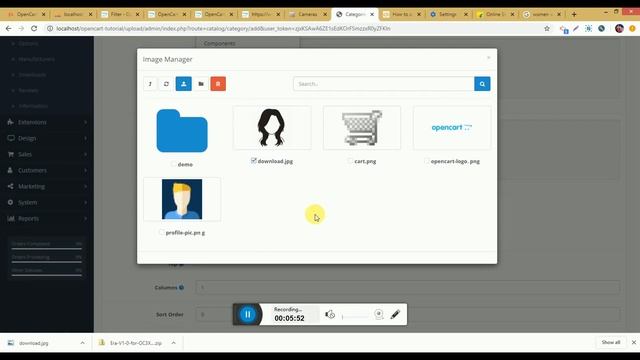Create a new folder in Image Manager
The height and width of the screenshot is (360, 640).
(x=201, y=84)
